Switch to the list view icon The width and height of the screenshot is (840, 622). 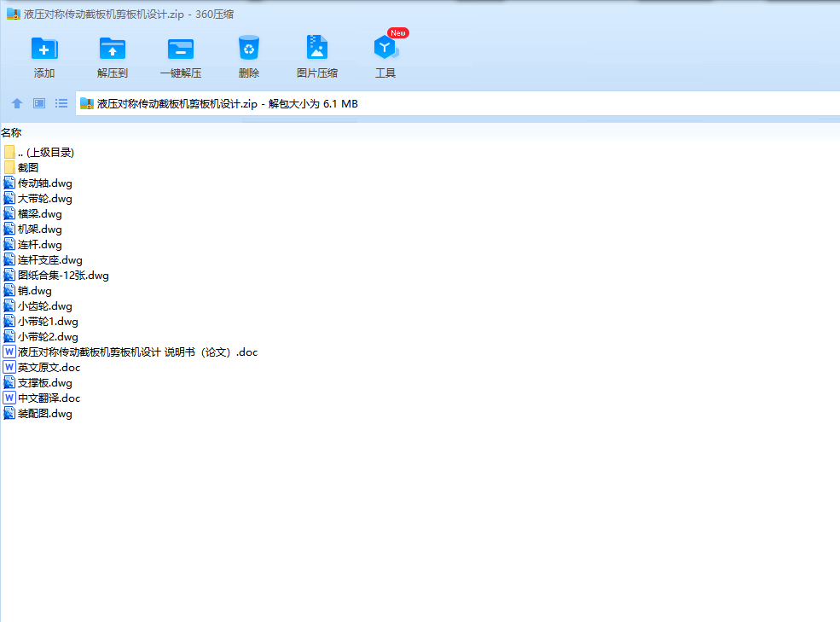tap(61, 103)
